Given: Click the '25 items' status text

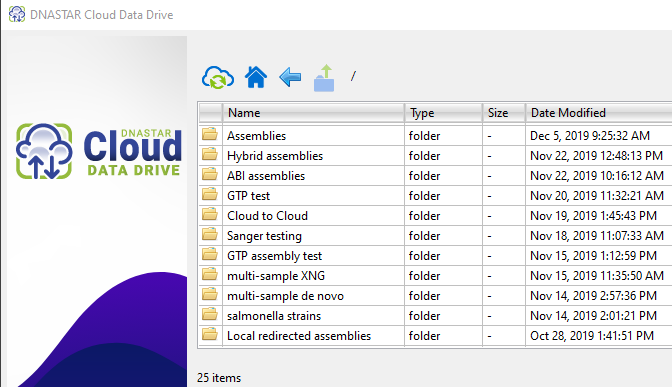Looking at the screenshot, I should click(x=219, y=378).
